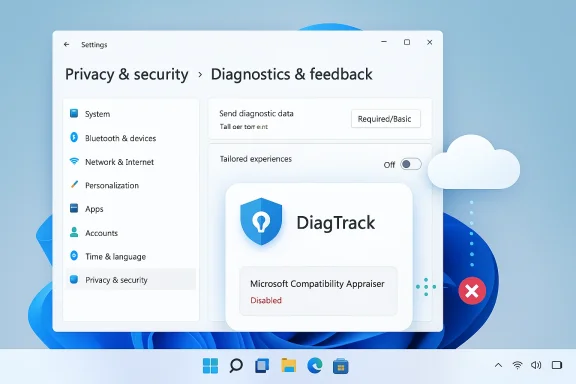This screenshot has width=576, height=384.
Task: Click the Microsoft Compatibility Appraiser entry
Action: pyautogui.click(x=318, y=291)
